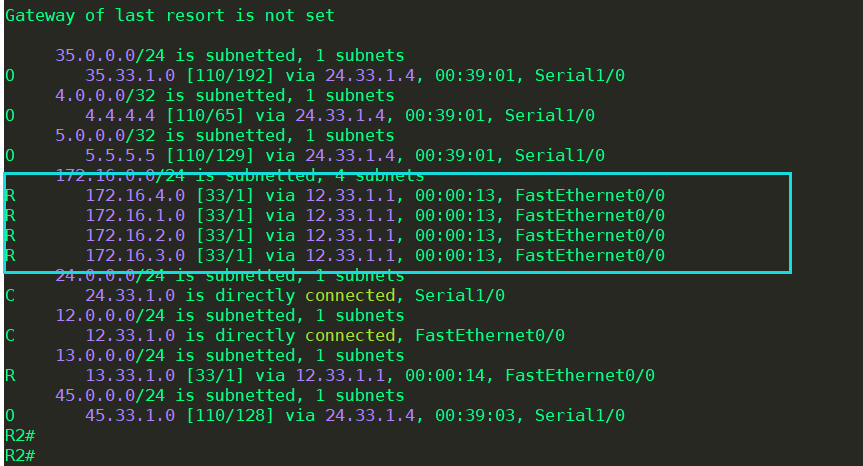Screen dimensions: 863x466
Task: Click the 172.16.1.0 RIP route entry
Action: click(x=335, y=215)
